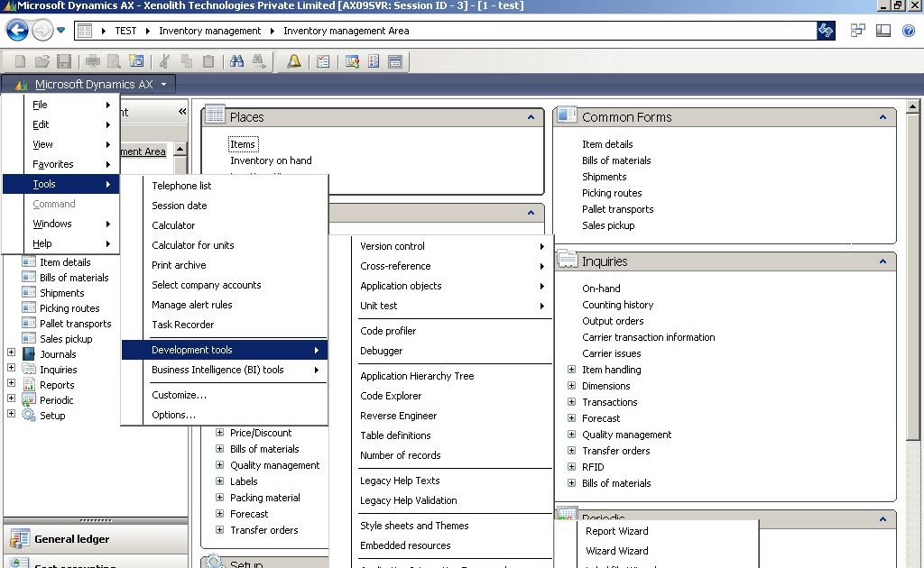924x568 pixels.
Task: Collapse the Common Forms panel
Action: click(882, 116)
